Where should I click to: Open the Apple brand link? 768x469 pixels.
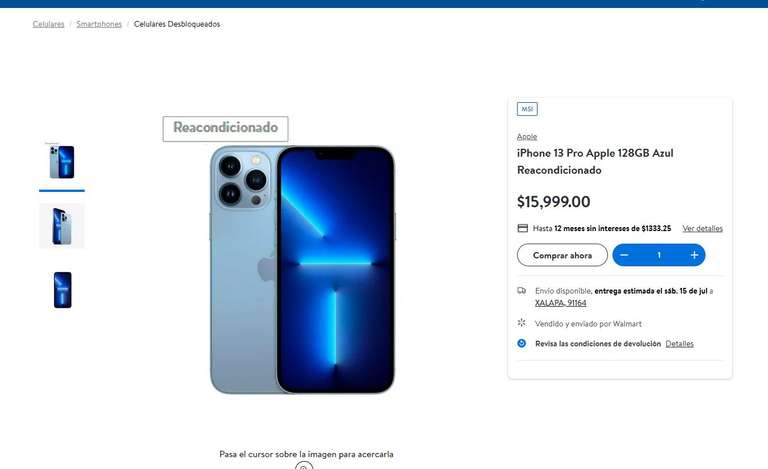click(527, 137)
